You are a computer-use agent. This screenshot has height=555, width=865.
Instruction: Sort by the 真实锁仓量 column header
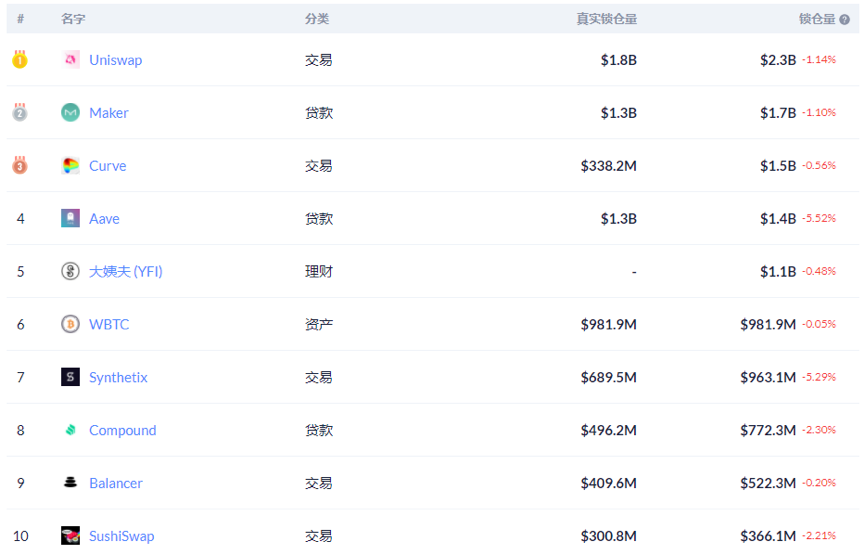[x=606, y=19]
